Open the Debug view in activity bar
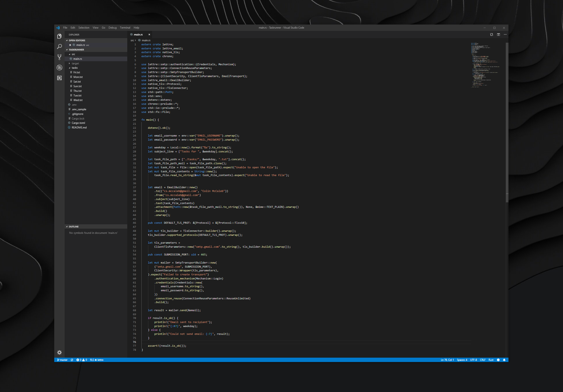The image size is (563, 392). 59,67
